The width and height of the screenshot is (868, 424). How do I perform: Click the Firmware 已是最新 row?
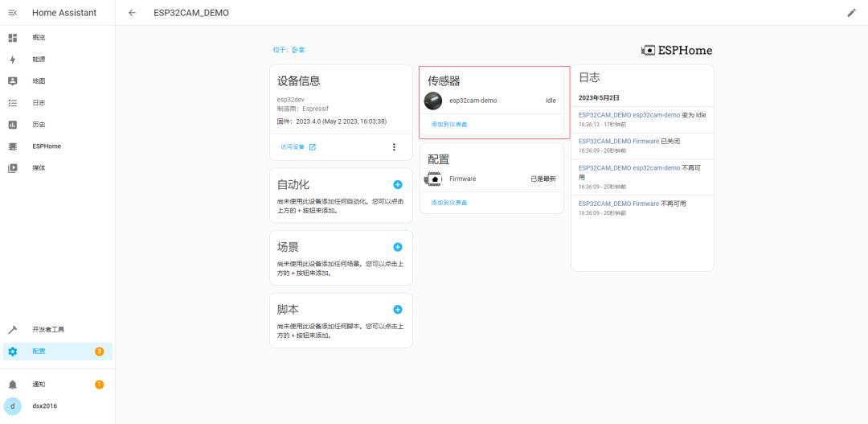coord(492,179)
